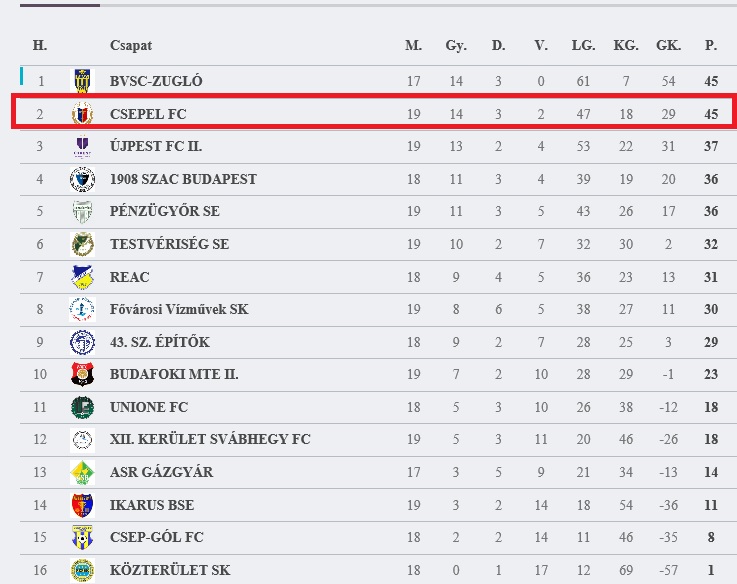Open the REAC team logo
The image size is (737, 584).
click(x=82, y=277)
